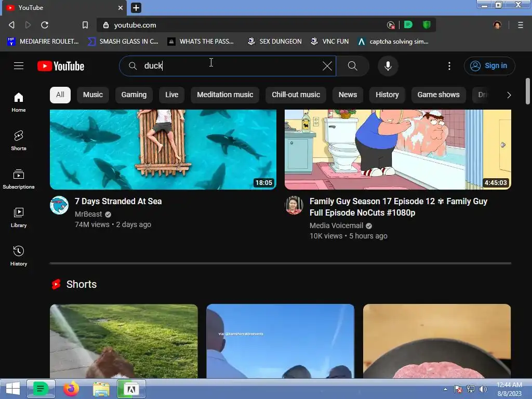Open the 7 Days Stranded At Sea thumbnail
Viewport: 532px width, 399px height.
[163, 149]
